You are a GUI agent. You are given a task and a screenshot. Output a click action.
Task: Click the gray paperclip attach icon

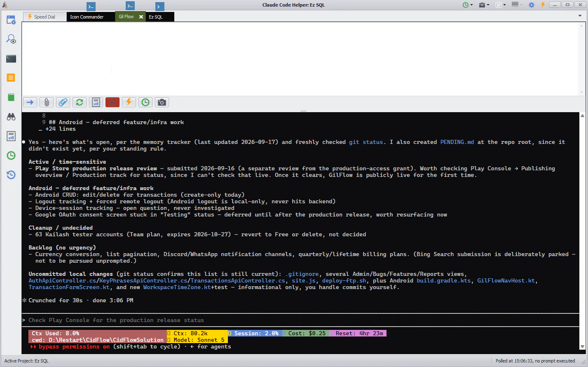[x=47, y=102]
